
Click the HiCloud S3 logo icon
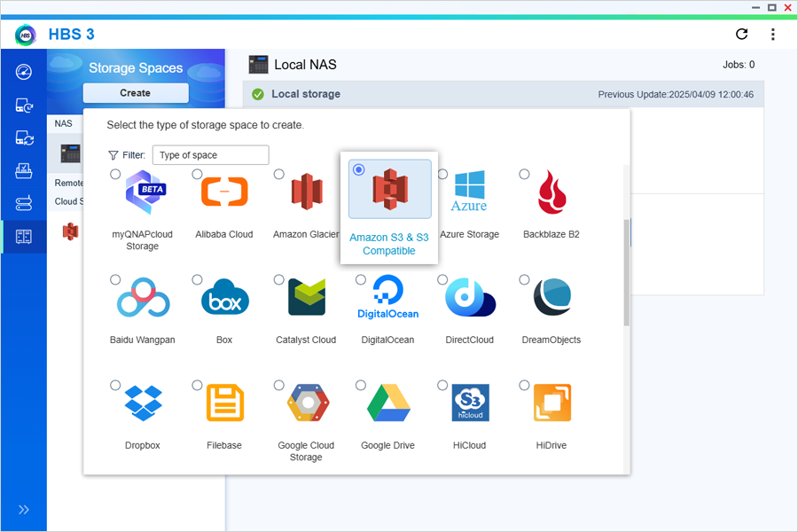pos(471,403)
